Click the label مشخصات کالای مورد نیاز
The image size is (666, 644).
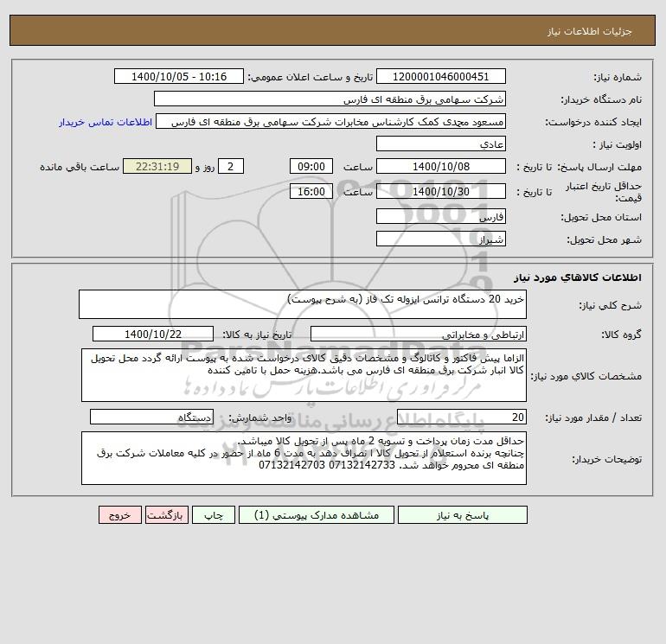tap(586, 376)
